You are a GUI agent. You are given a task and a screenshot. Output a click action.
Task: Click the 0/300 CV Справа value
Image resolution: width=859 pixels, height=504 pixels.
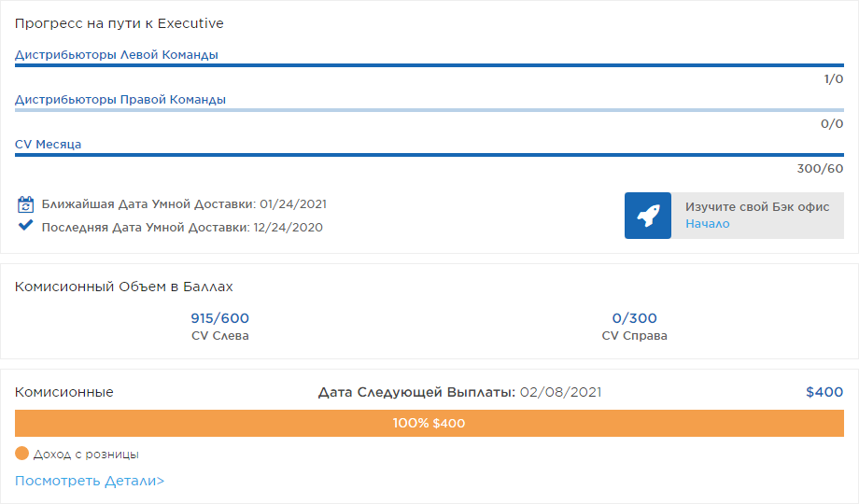click(x=634, y=318)
